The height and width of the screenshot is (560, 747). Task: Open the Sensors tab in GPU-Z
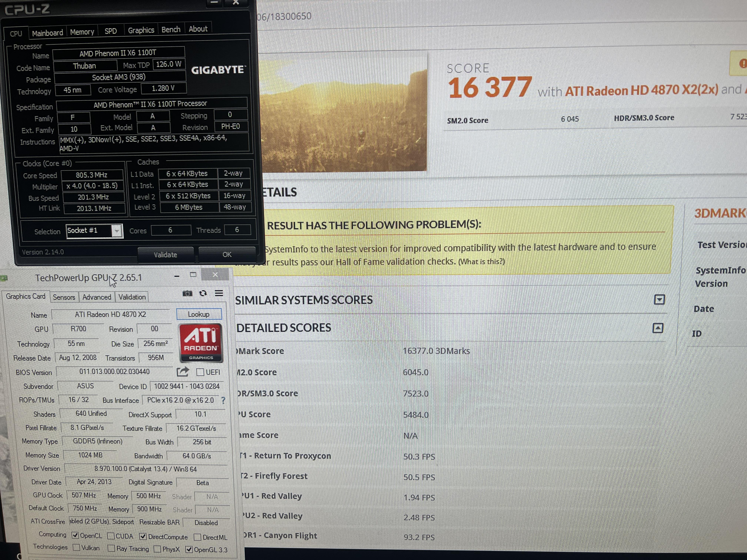coord(64,297)
